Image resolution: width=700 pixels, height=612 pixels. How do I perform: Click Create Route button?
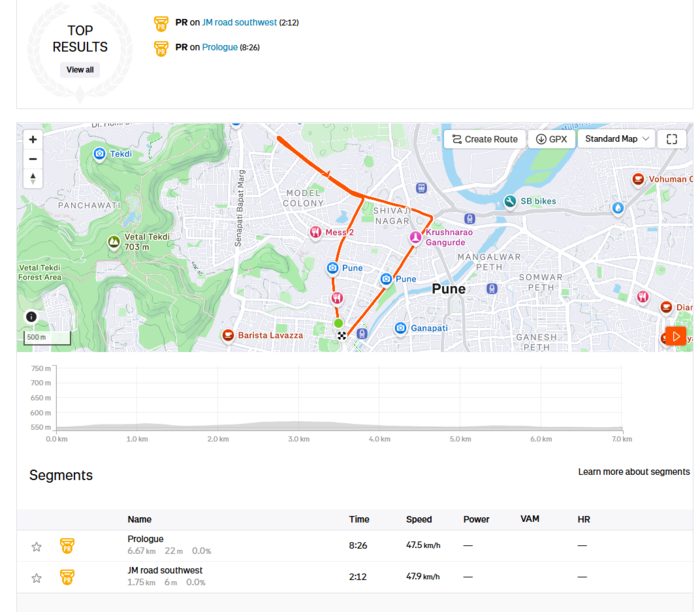(x=484, y=139)
